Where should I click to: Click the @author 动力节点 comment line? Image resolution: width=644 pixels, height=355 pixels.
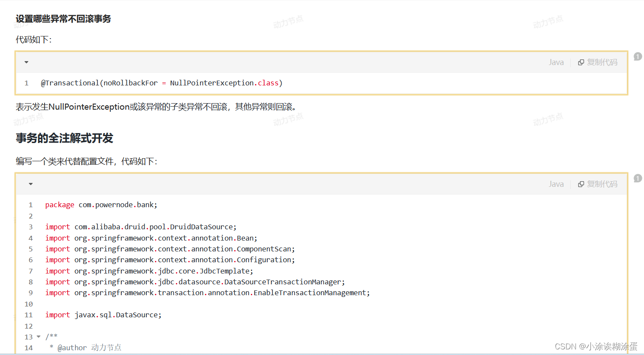pos(85,348)
